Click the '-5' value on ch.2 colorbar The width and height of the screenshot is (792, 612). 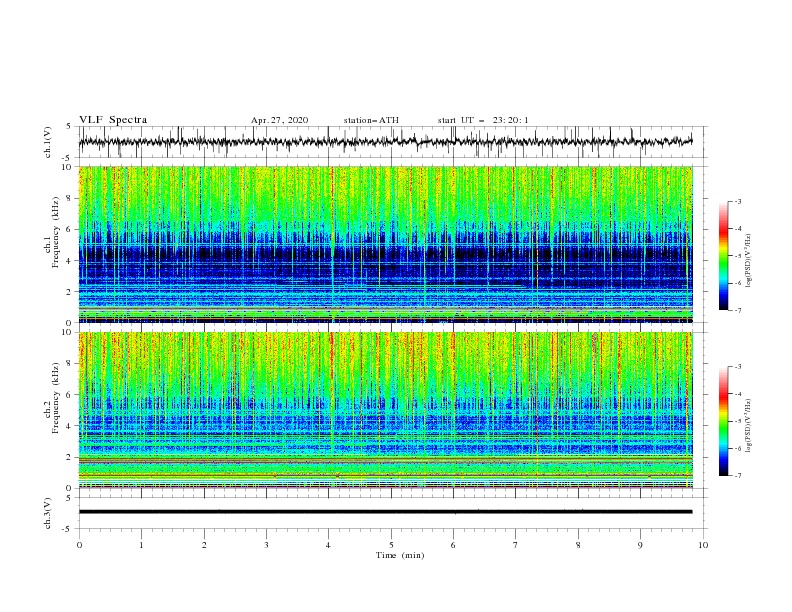click(737, 421)
